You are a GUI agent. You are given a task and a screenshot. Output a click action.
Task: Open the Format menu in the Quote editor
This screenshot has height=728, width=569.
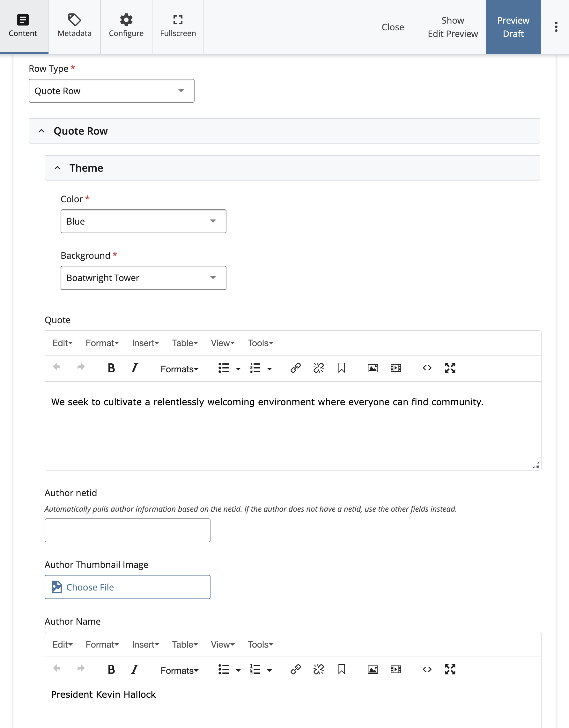[x=102, y=343]
